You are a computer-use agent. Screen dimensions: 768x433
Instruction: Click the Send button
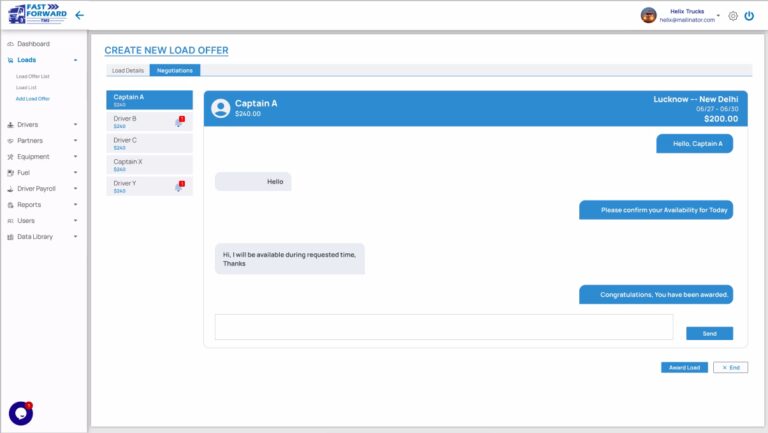[x=709, y=334]
